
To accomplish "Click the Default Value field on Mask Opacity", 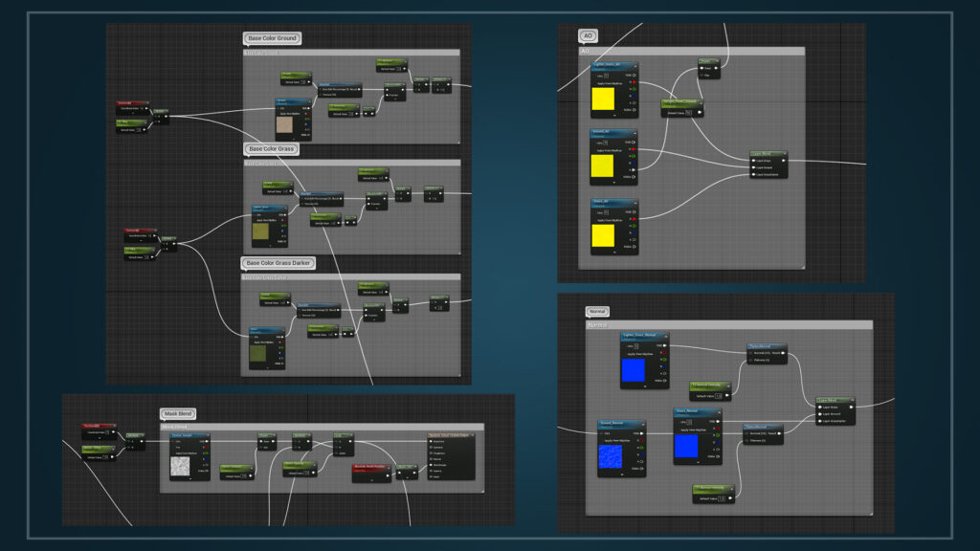I will 306,472.
